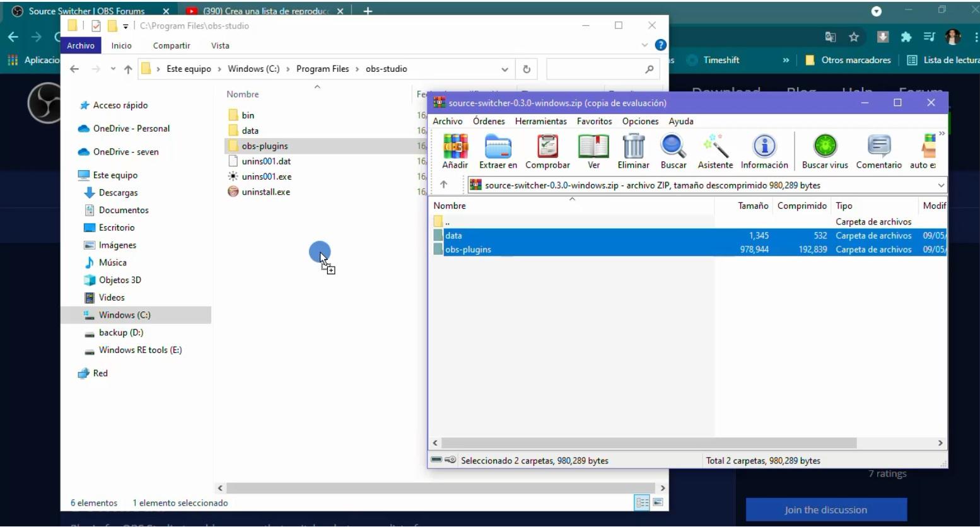
Task: Click the Join the discussion button
Action: coord(825,509)
